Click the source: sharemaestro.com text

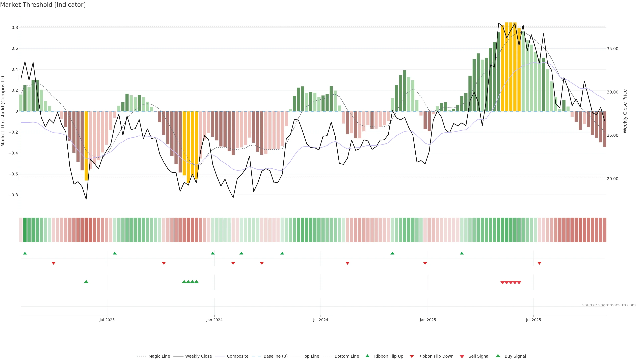(609, 305)
